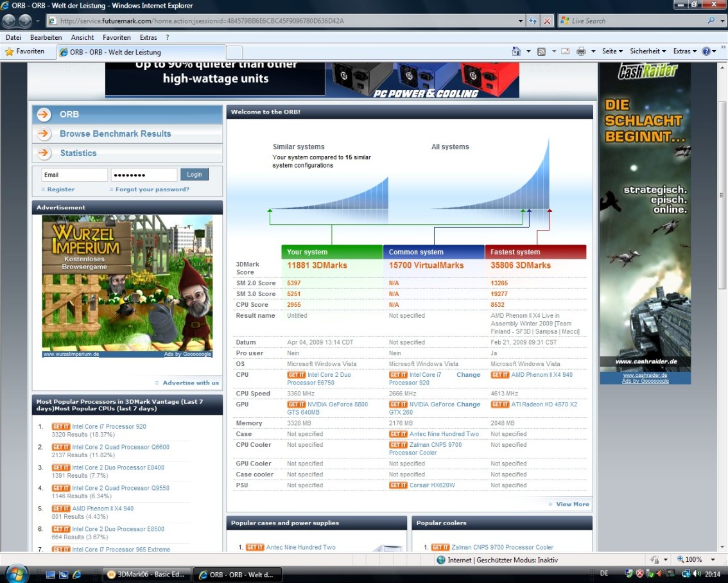Click Intel Core i7 Processor 920 in popular list
The image size is (728, 583).
[x=108, y=426]
